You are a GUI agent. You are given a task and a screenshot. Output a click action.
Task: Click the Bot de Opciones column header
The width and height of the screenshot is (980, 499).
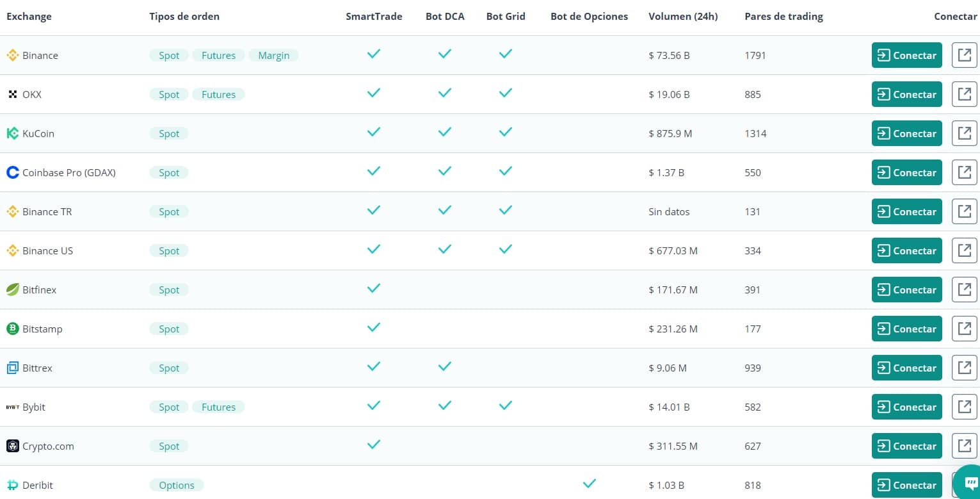(590, 16)
